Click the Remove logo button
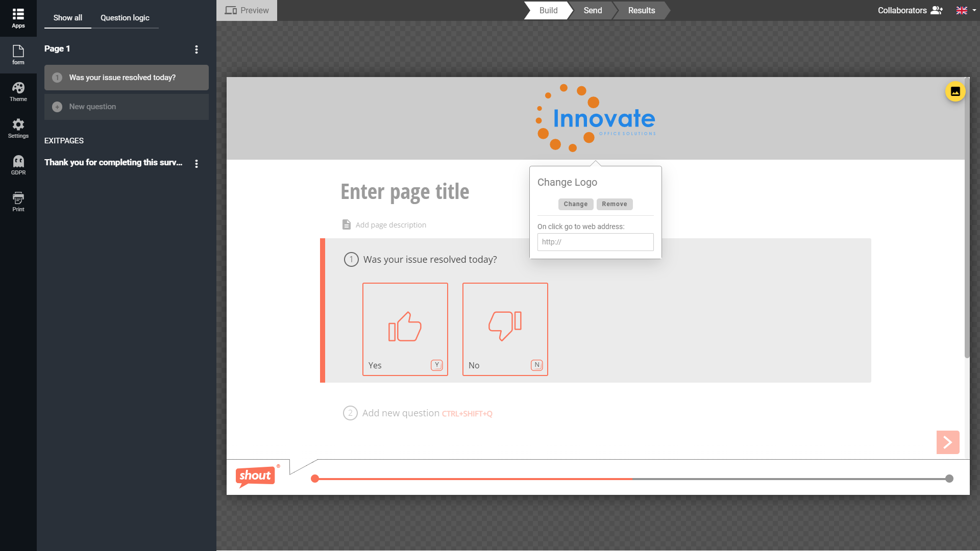Image resolution: width=980 pixels, height=551 pixels. pos(615,204)
